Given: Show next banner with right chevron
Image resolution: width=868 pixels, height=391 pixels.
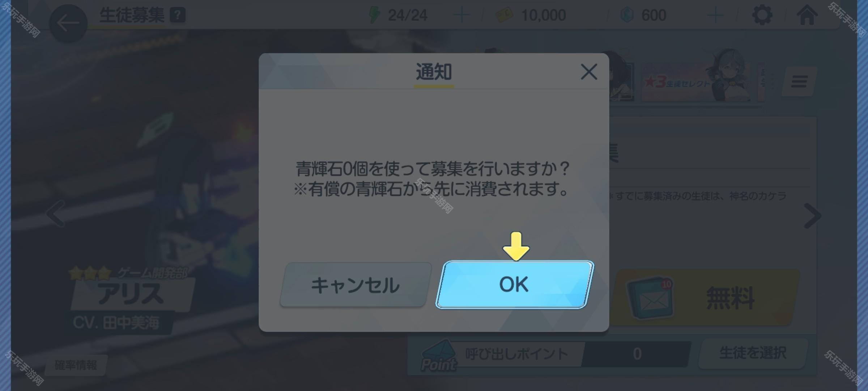Looking at the screenshot, I should click(x=813, y=216).
